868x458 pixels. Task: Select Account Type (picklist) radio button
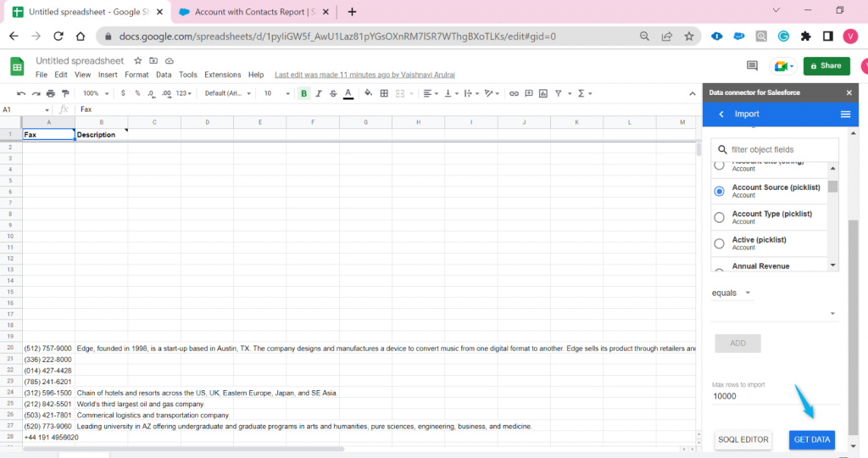coord(719,218)
